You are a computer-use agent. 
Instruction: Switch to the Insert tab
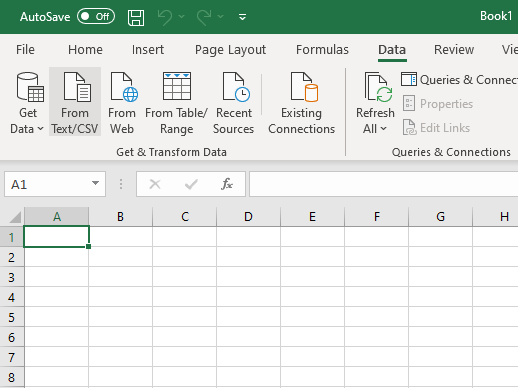(x=148, y=50)
